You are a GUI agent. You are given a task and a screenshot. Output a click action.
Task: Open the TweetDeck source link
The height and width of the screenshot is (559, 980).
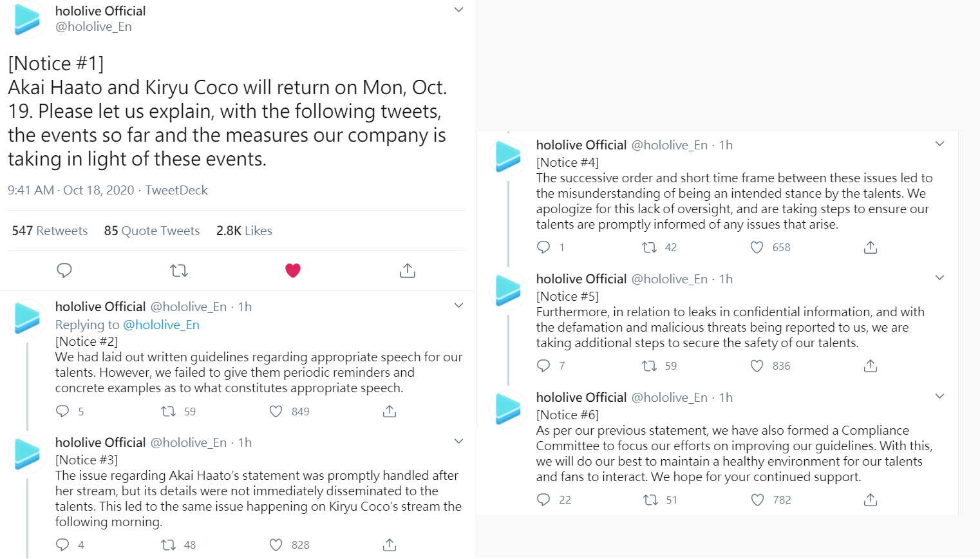pyautogui.click(x=176, y=190)
